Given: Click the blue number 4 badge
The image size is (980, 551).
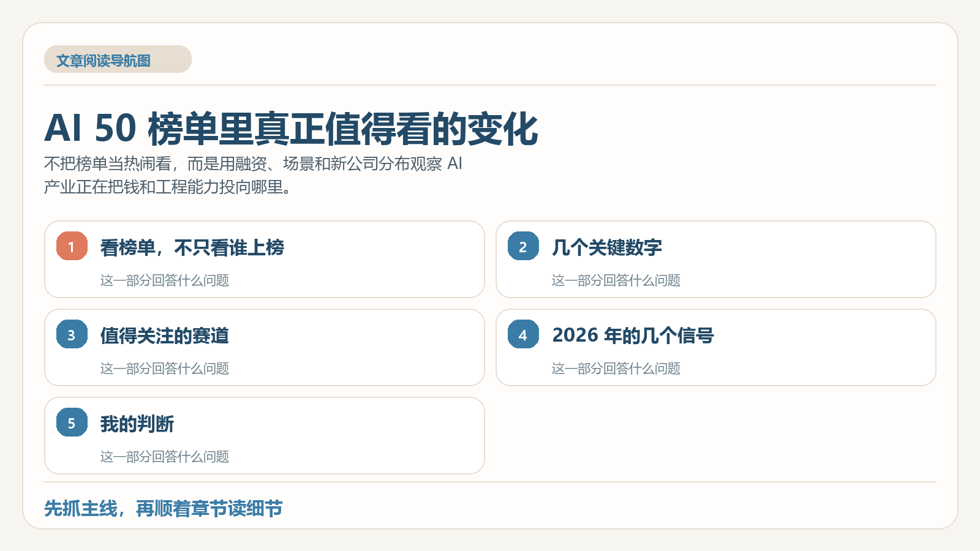Looking at the screenshot, I should pyautogui.click(x=523, y=334).
